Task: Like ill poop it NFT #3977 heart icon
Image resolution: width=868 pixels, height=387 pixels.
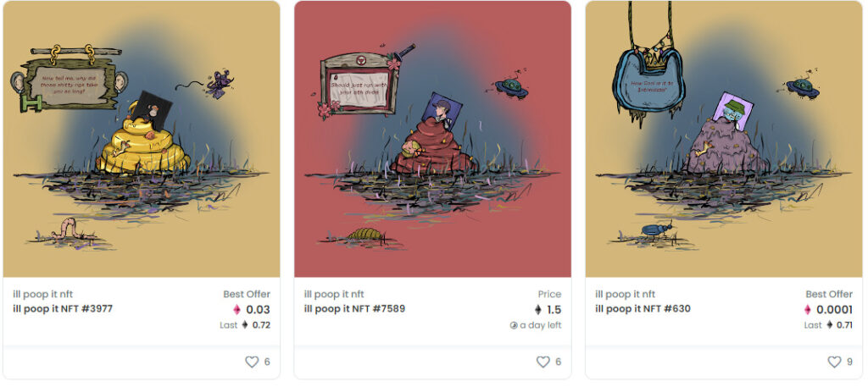Action: click(252, 362)
